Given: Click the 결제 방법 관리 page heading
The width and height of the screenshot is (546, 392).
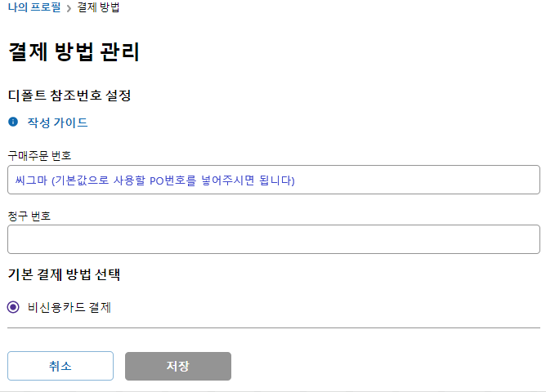Looking at the screenshot, I should 74,52.
